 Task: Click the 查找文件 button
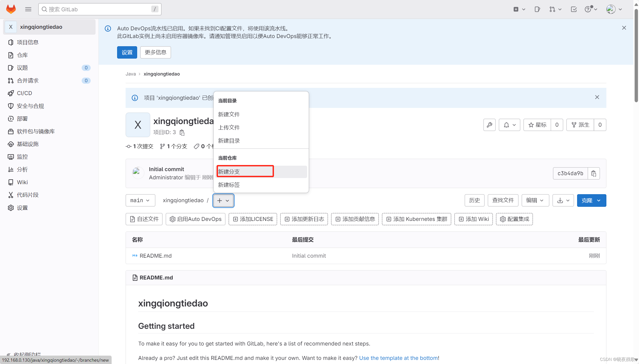point(503,200)
